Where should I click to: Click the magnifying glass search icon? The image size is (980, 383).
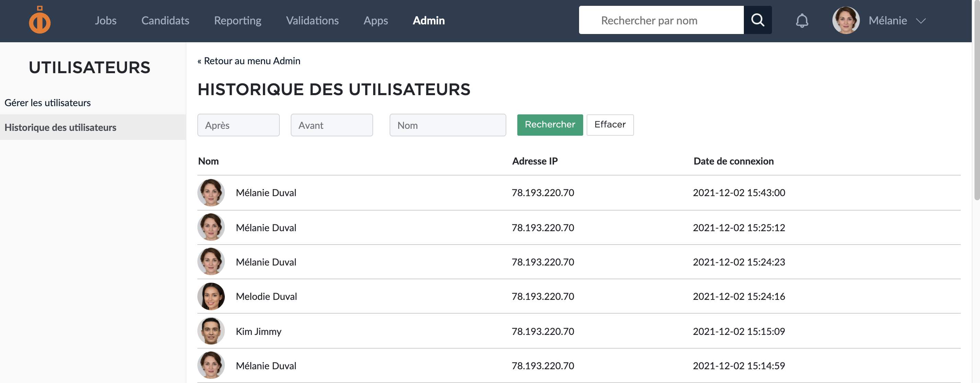tap(757, 20)
